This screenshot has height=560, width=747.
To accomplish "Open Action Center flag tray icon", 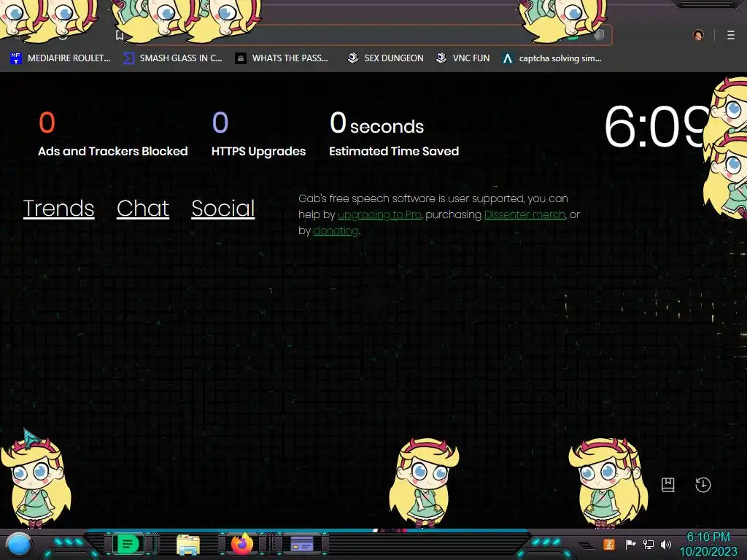I will 630,544.
